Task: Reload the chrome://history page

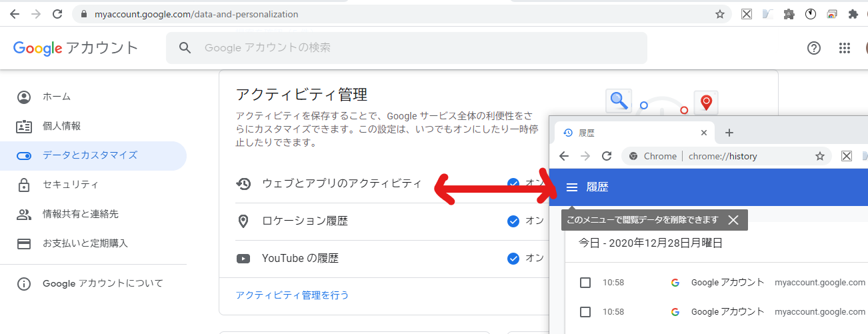Action: pyautogui.click(x=607, y=156)
